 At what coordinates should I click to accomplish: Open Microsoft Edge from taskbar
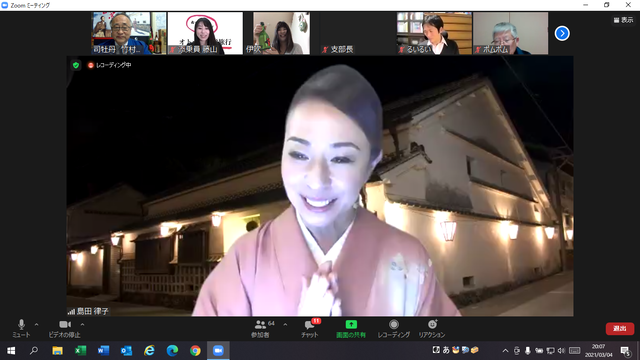[x=172, y=351]
